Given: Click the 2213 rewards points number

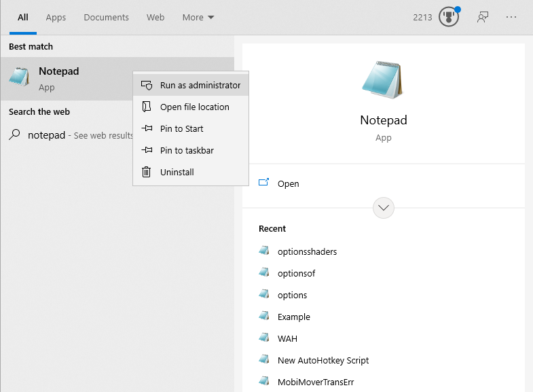Looking at the screenshot, I should click(x=422, y=18).
